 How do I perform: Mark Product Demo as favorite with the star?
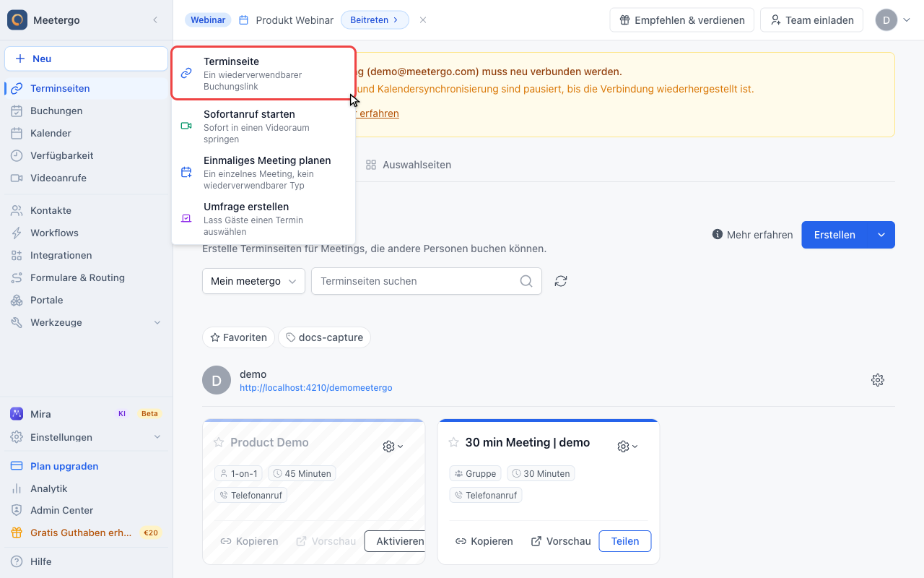pos(219,442)
